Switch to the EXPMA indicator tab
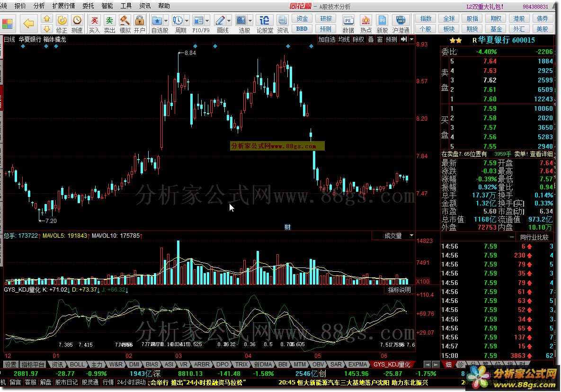Screen dimensions: 561x392 [x=358, y=365]
